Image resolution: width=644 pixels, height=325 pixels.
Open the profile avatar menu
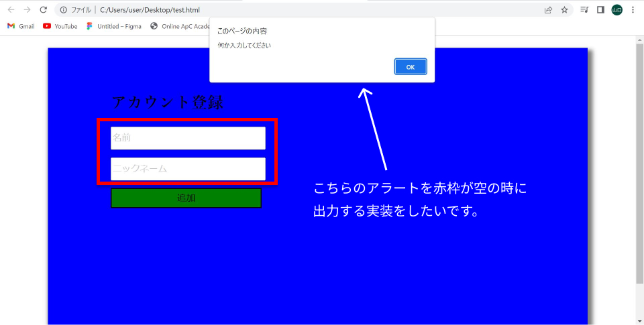coord(617,10)
